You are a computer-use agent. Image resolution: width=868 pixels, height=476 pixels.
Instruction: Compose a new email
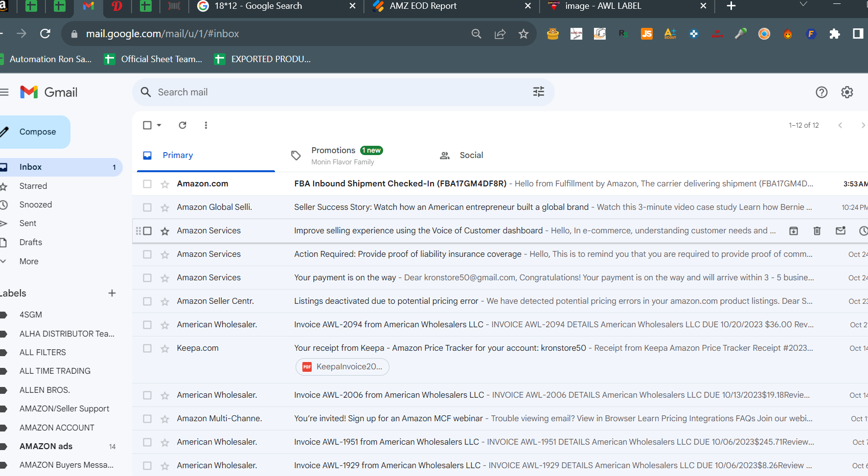pos(34,132)
